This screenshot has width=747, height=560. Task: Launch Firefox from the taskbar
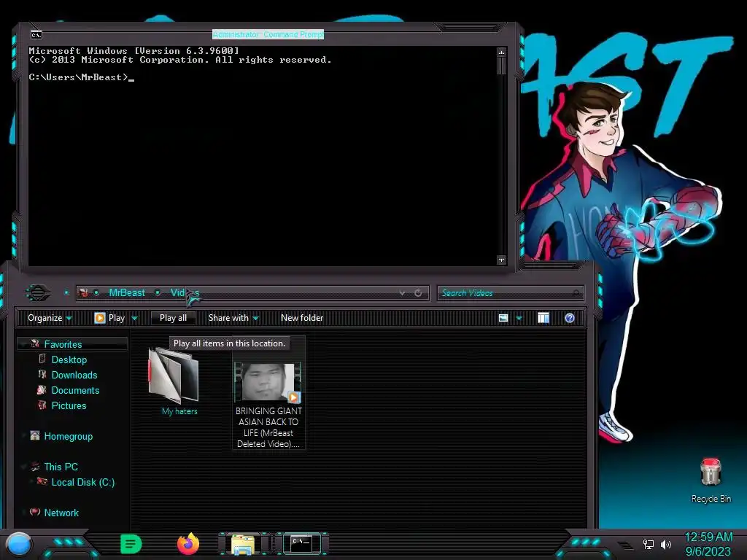[x=188, y=544]
